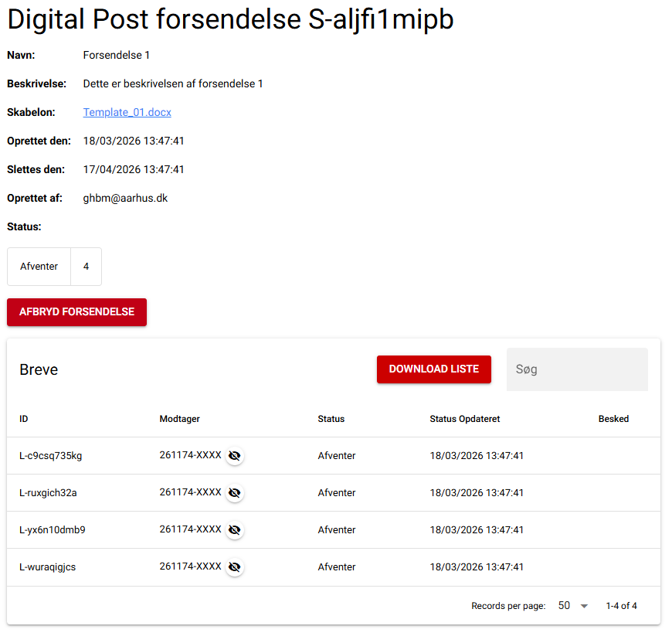Click the Status column header
This screenshot has width=672, height=643.
[331, 419]
